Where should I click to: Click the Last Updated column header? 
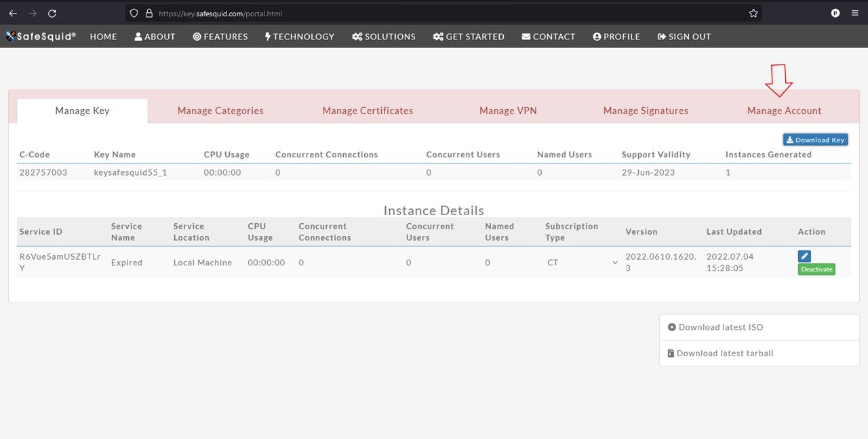[x=734, y=231]
